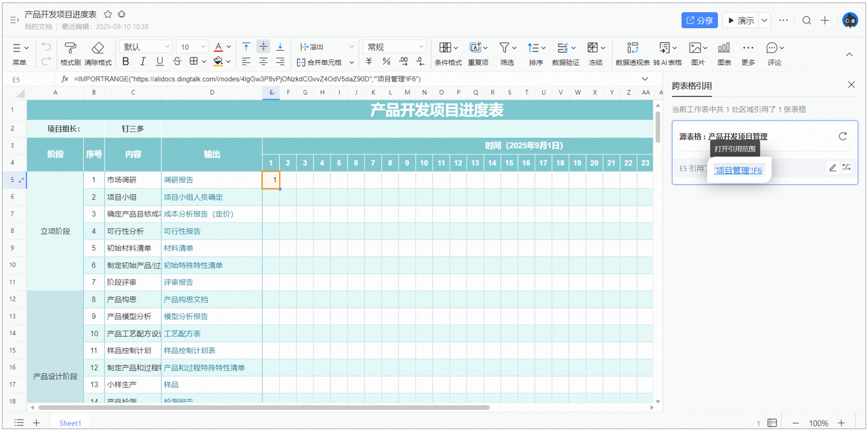This screenshot has width=868, height=431.
Task: Toggle strikethrough text formatting
Action: pos(177,61)
